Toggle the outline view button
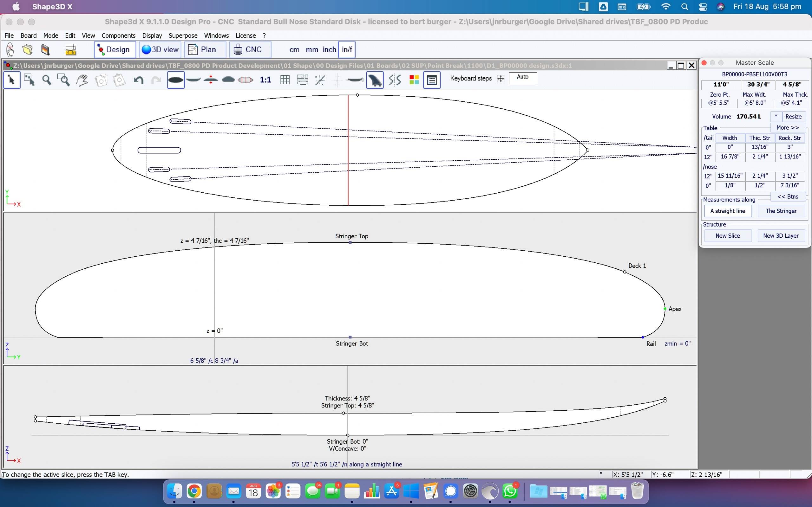 pyautogui.click(x=175, y=80)
